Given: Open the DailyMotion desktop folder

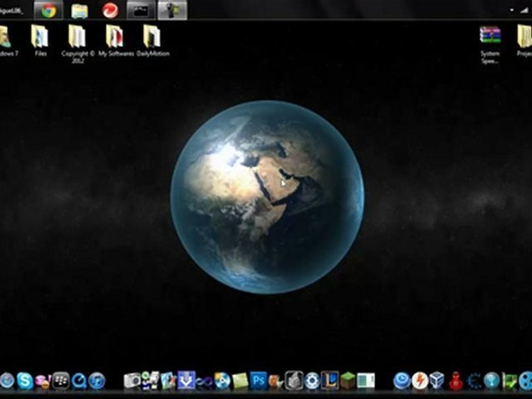Looking at the screenshot, I should tap(153, 40).
